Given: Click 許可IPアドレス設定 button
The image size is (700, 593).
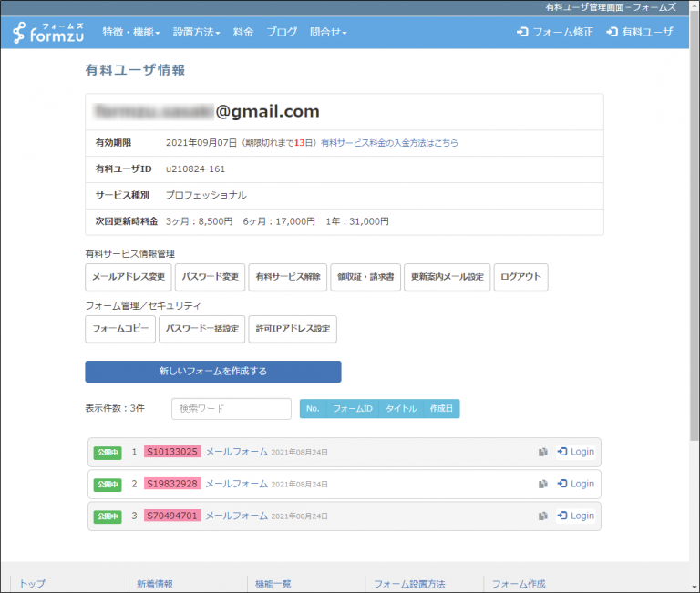Looking at the screenshot, I should (293, 329).
